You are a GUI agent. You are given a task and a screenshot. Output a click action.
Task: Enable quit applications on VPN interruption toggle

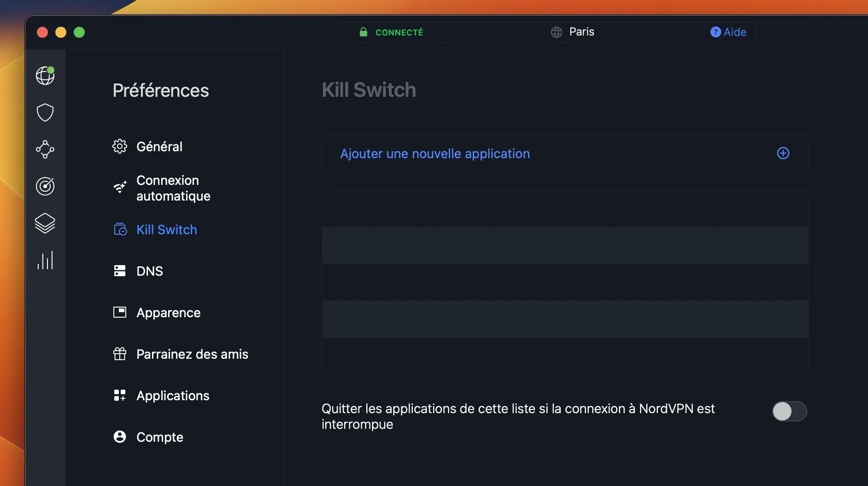789,411
